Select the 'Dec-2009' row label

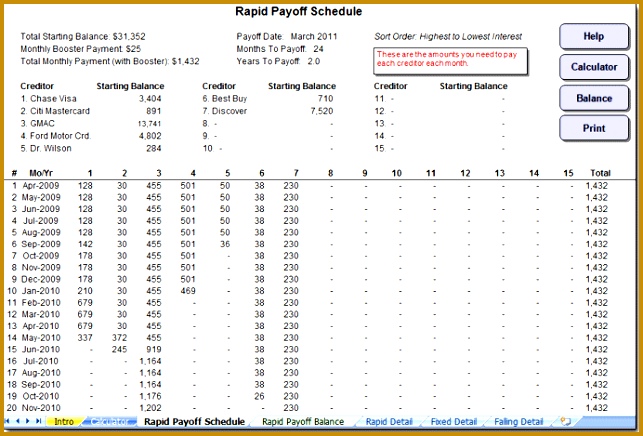point(41,279)
